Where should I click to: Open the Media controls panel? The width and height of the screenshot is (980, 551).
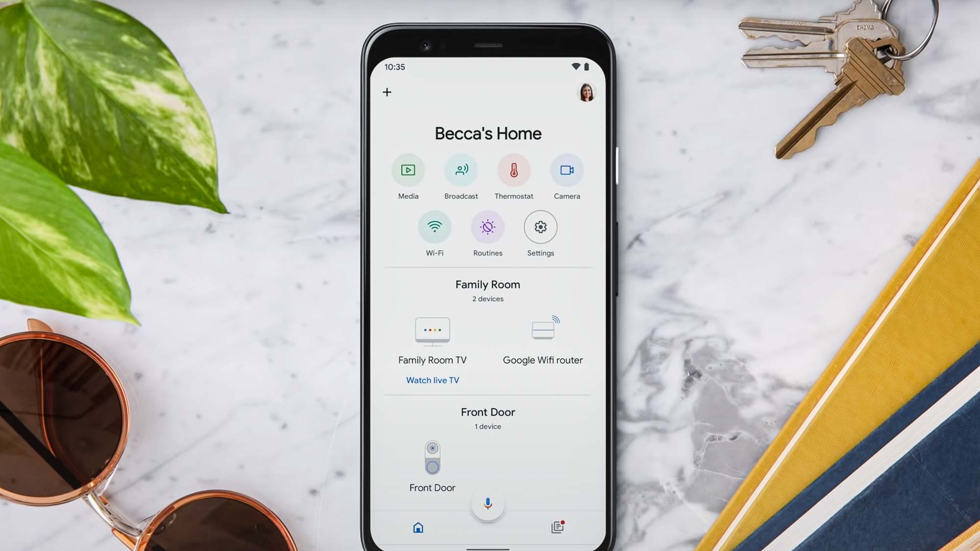point(408,169)
